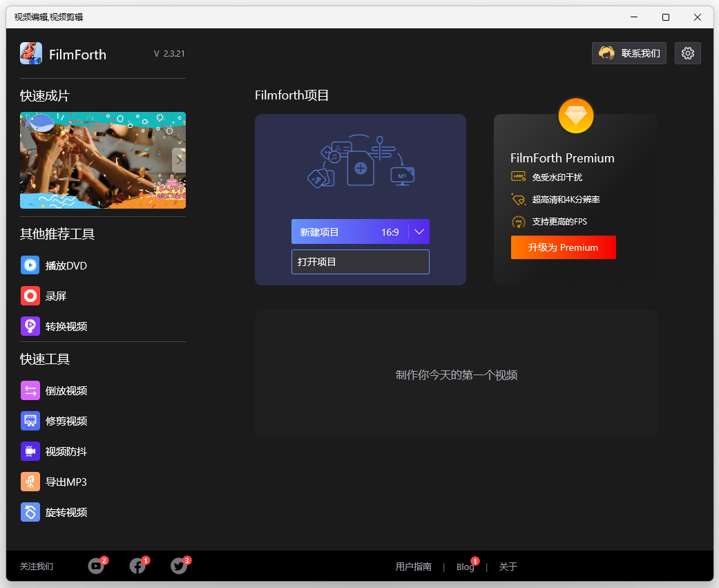Click the 联系我们 headset icon
Image resolution: width=719 pixels, height=588 pixels.
(606, 53)
